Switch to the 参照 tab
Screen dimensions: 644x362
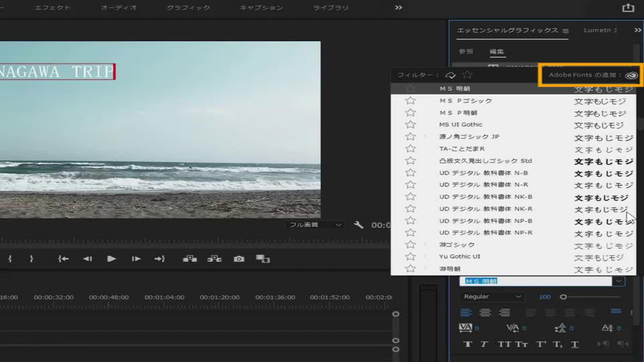click(x=466, y=52)
